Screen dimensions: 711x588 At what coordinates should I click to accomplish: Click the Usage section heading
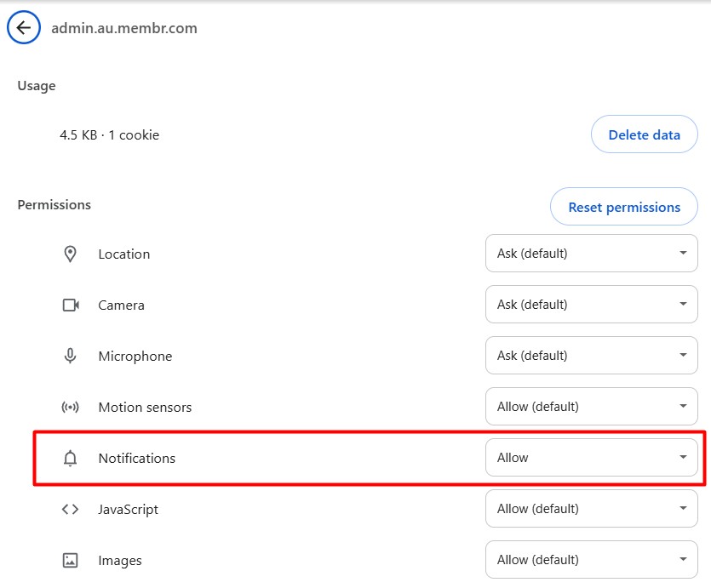click(x=37, y=86)
